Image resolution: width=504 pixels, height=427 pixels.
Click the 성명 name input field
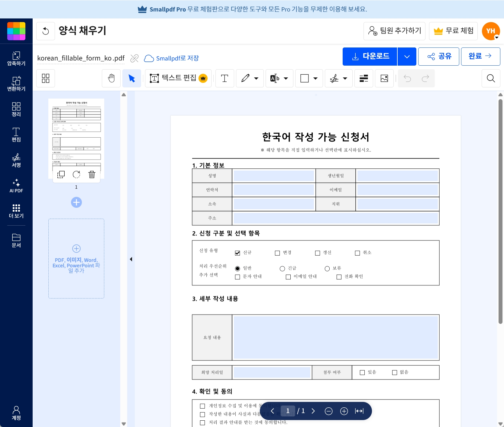tap(274, 176)
